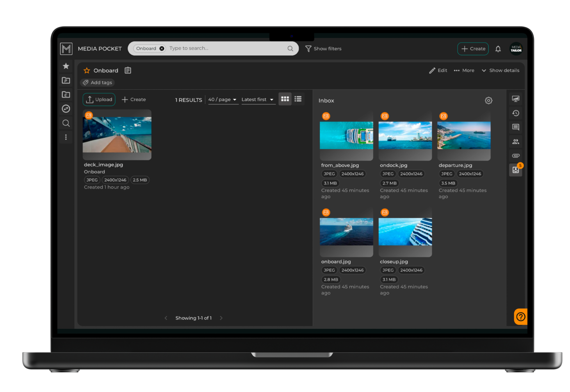
Task: Toggle the favorite star next to Onboard title
Action: coord(87,70)
